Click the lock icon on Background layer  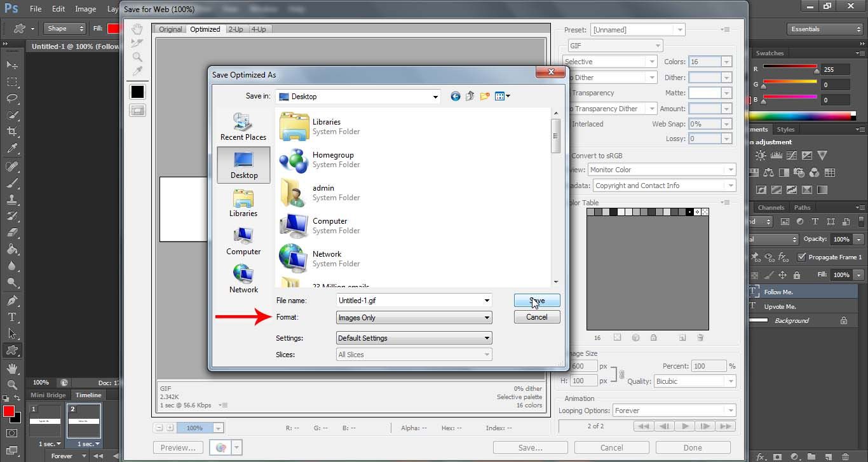click(x=844, y=321)
